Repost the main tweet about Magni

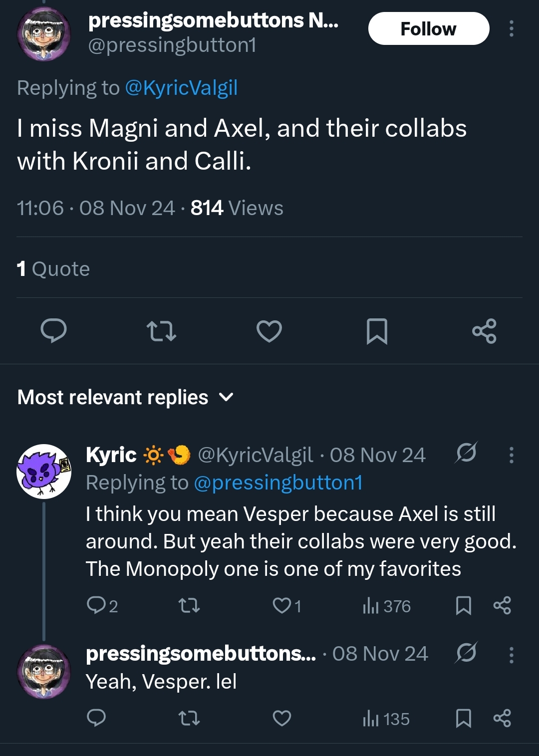[161, 331]
